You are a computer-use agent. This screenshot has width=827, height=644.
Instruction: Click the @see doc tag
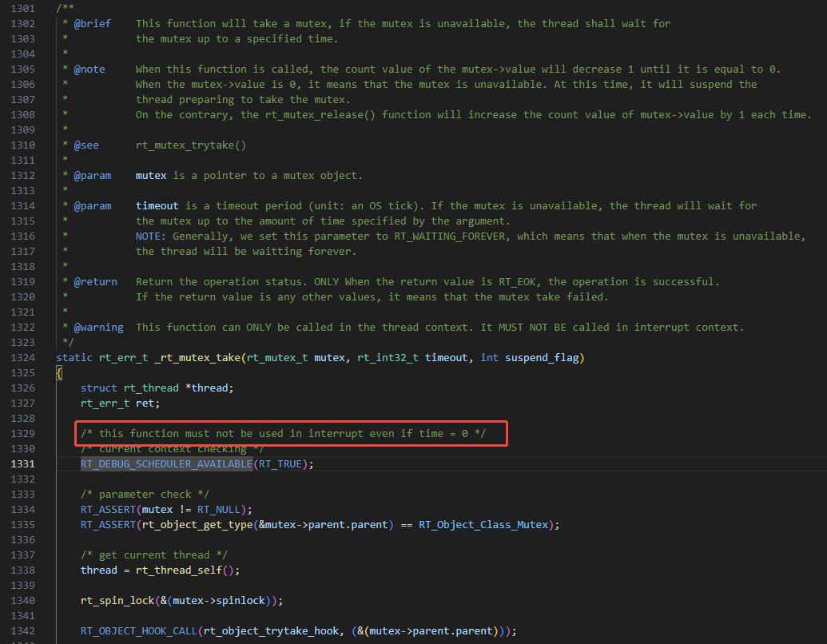(86, 145)
